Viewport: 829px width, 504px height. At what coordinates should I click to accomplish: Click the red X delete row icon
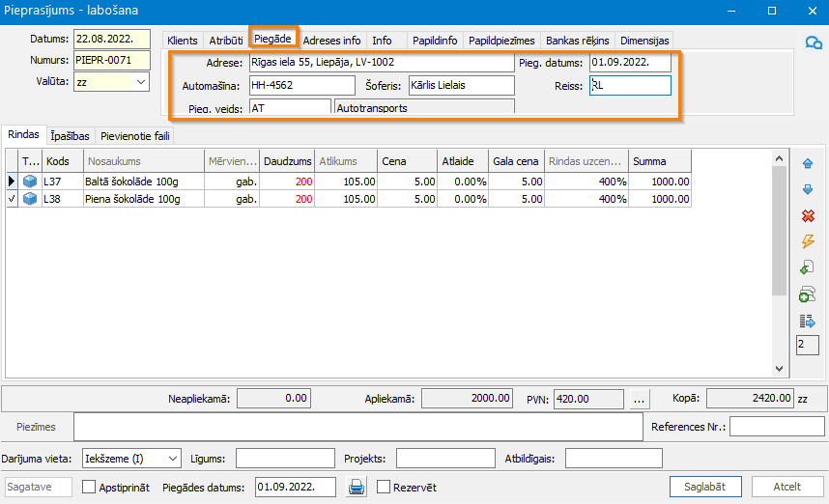tap(808, 215)
